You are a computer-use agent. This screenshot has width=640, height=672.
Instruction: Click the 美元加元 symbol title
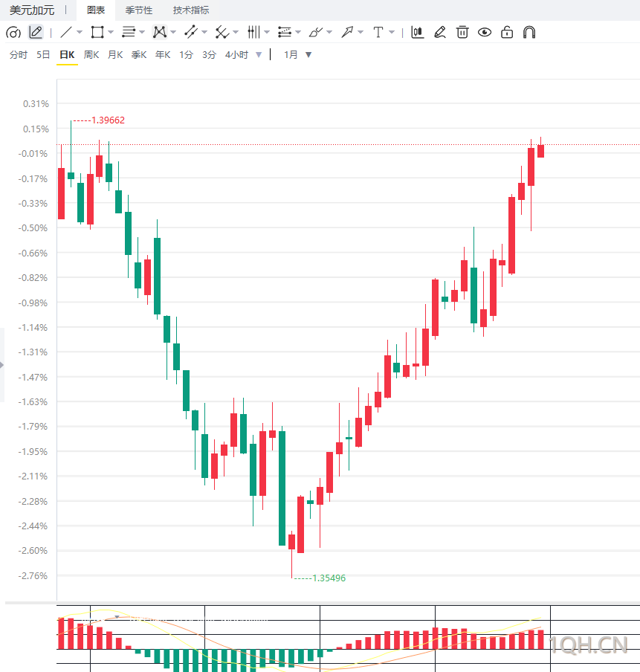[x=32, y=10]
